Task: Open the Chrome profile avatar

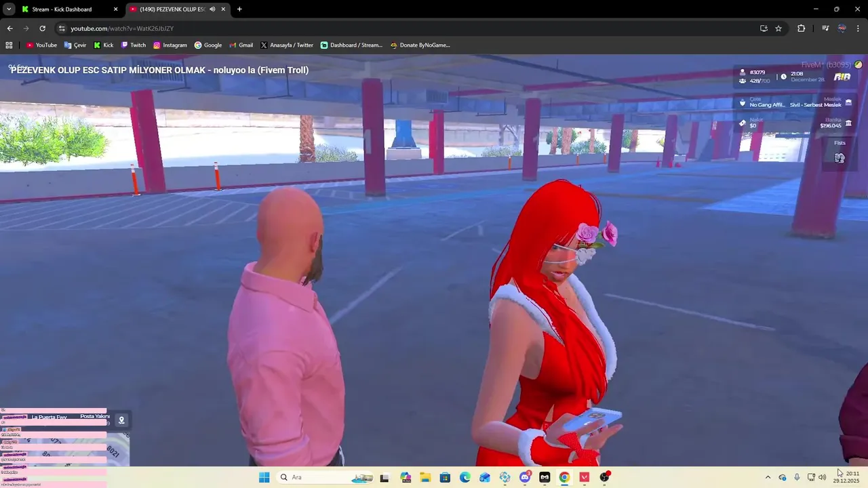Action: tap(842, 28)
